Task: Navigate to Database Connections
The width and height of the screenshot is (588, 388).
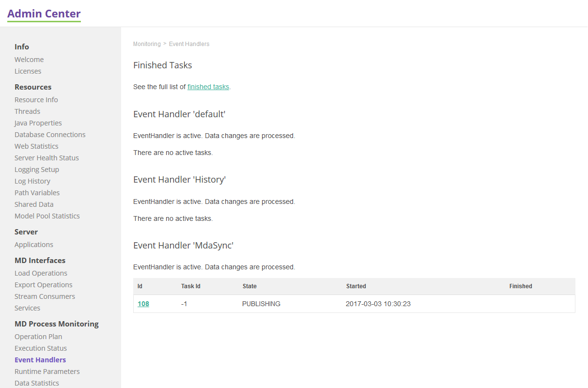Action: point(50,135)
